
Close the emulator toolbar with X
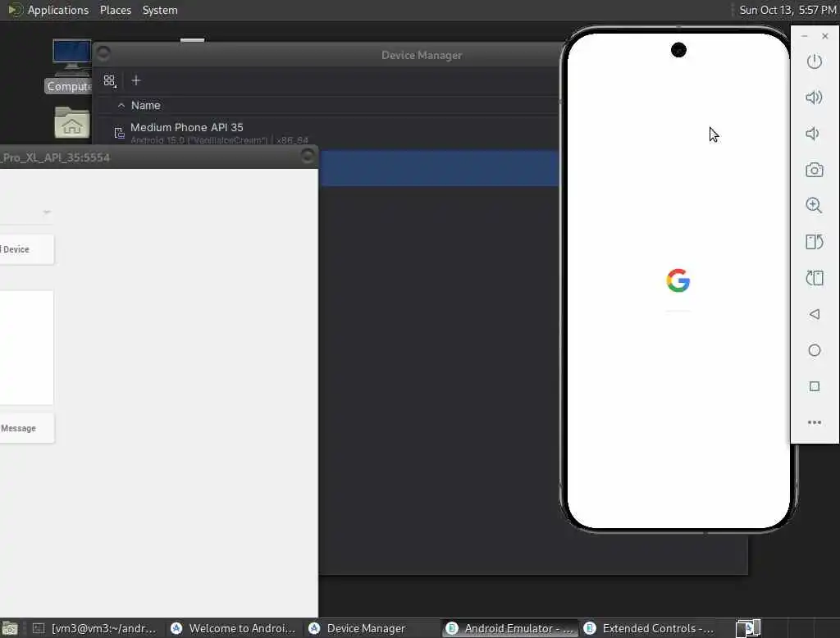pyautogui.click(x=825, y=36)
